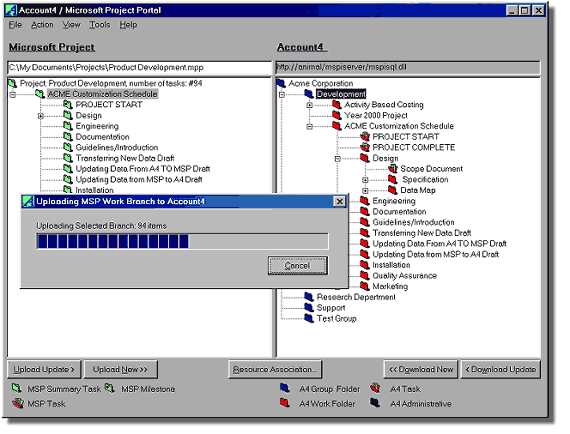Click the A4 Administrative legend icon
Image resolution: width=570 pixels, height=434 pixels.
[x=375, y=403]
